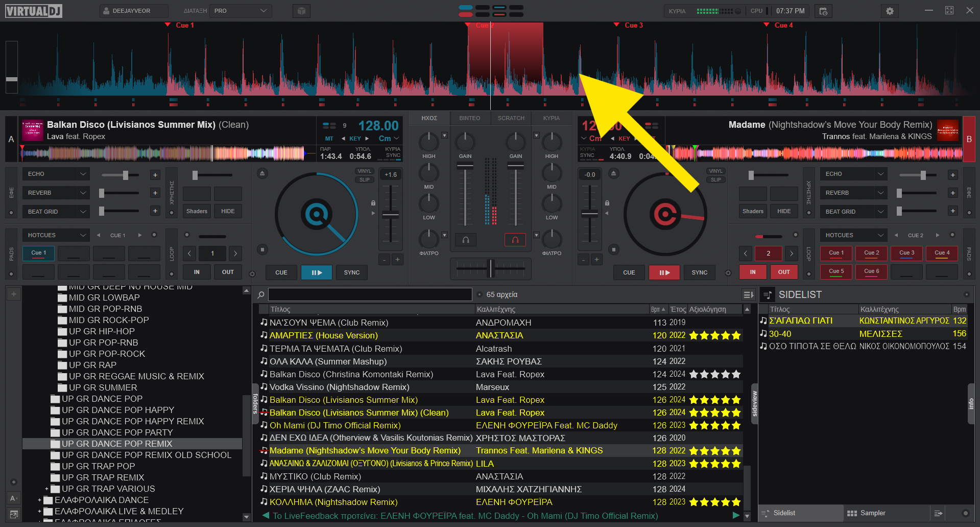The width and height of the screenshot is (980, 527).
Task: Toggle VINYL mode on deck A
Action: point(364,171)
